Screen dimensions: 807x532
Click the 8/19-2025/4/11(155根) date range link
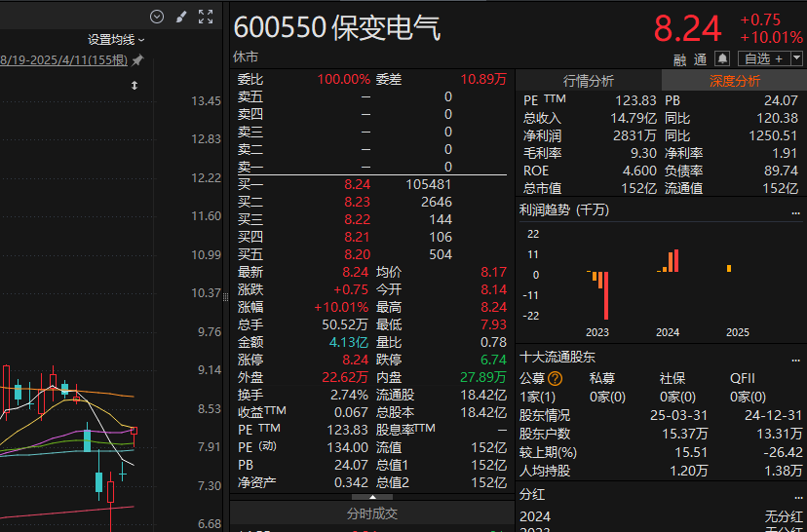(x=63, y=60)
